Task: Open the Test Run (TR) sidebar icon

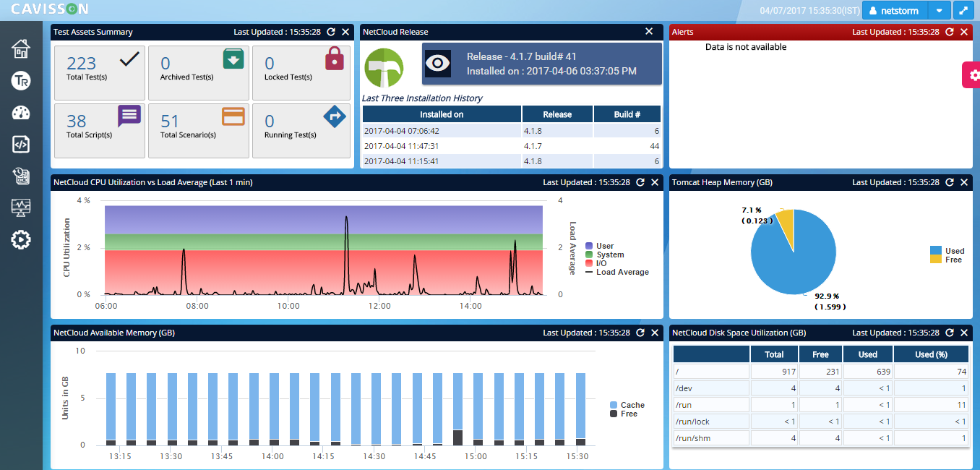Action: click(x=21, y=81)
